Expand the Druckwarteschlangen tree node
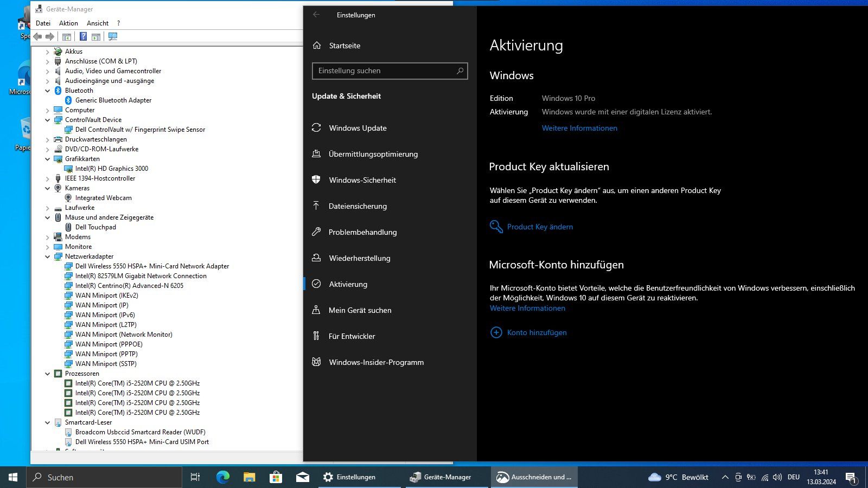Viewport: 868px width, 488px height. pos(47,139)
